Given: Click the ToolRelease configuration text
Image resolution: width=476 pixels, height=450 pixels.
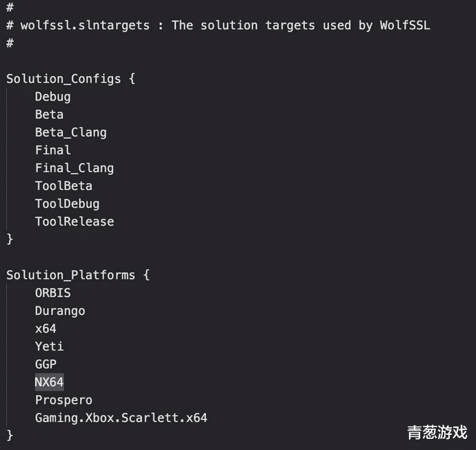Looking at the screenshot, I should click(75, 222).
